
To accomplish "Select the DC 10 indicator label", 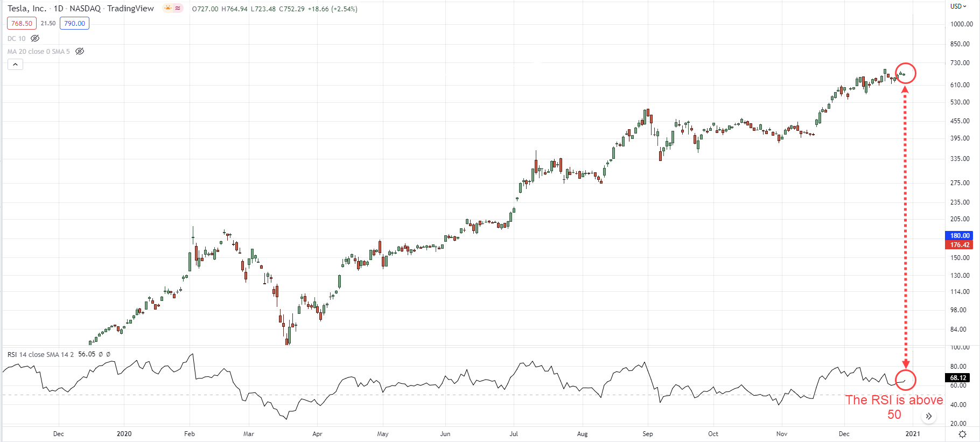I will [17, 38].
